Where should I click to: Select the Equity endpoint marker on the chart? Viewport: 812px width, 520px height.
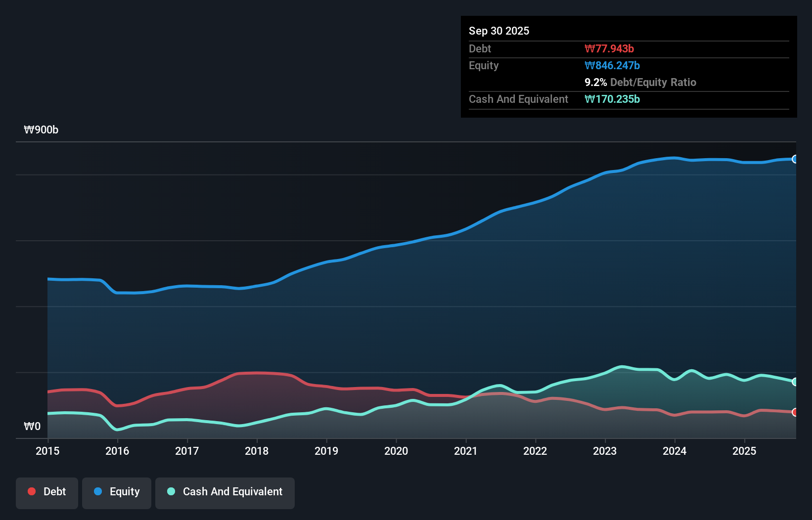pos(795,159)
